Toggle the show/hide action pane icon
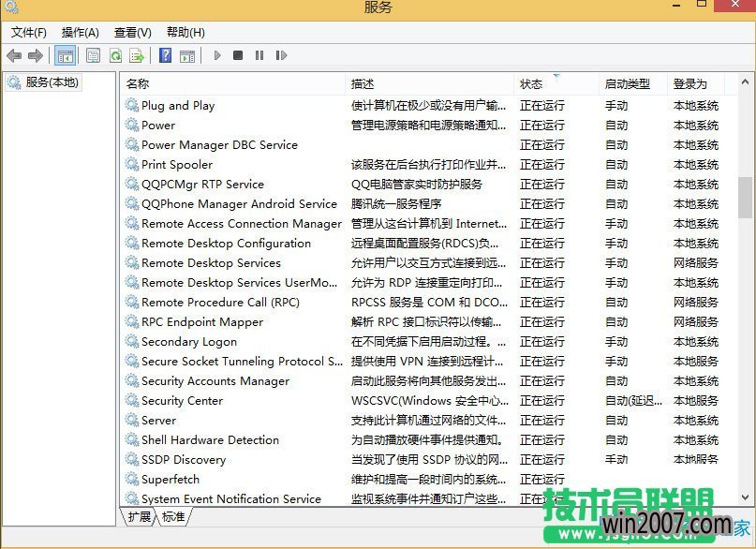The image size is (756, 549). pos(187,56)
